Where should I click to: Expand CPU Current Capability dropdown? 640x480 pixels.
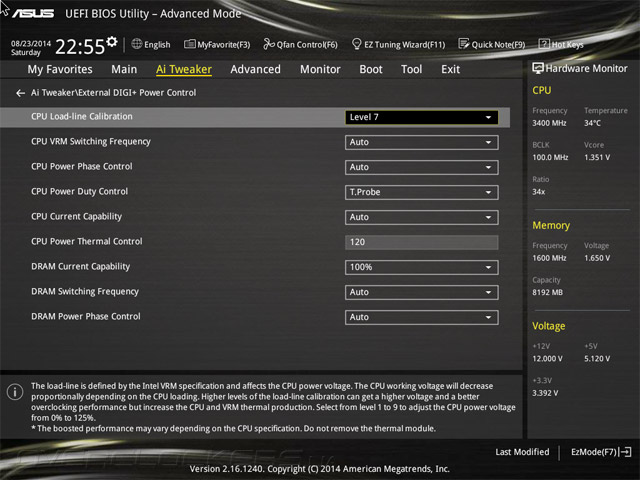422,218
